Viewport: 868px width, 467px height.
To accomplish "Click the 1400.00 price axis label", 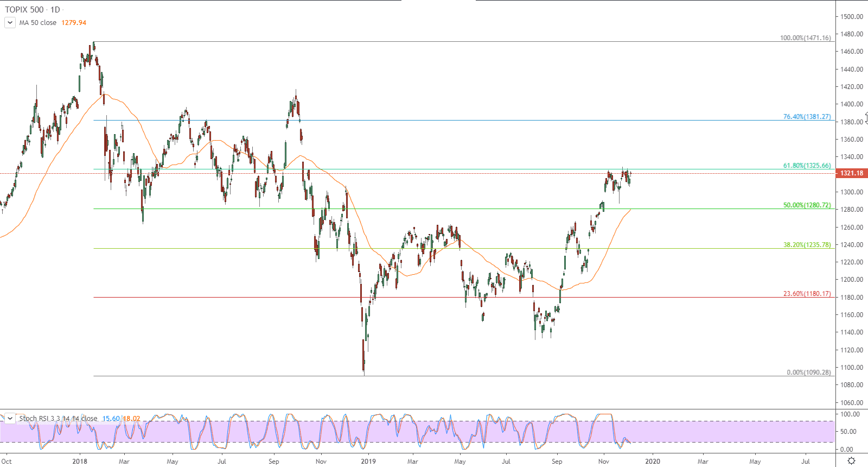I will coord(852,104).
